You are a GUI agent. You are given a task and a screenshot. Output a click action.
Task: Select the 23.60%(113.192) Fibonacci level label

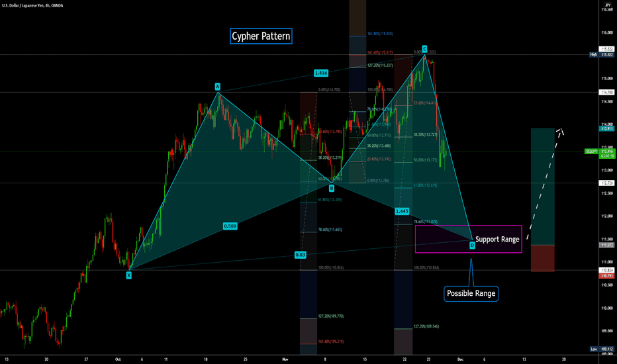pyautogui.click(x=379, y=159)
